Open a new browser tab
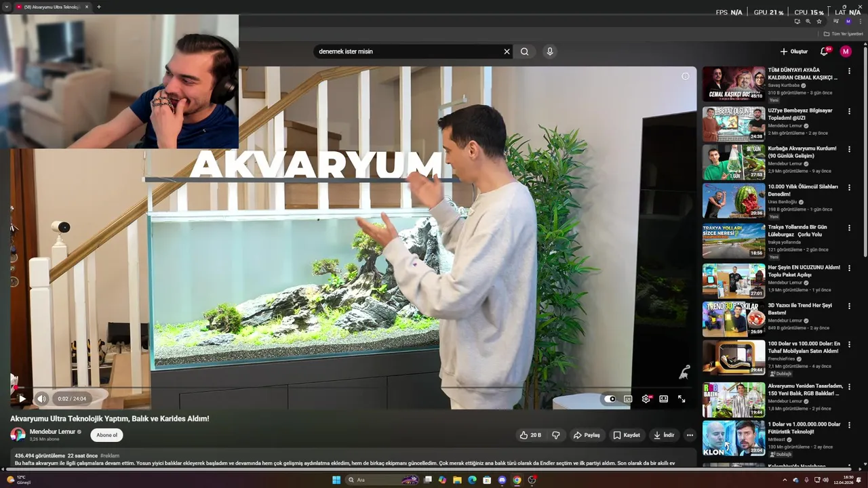 99,7
